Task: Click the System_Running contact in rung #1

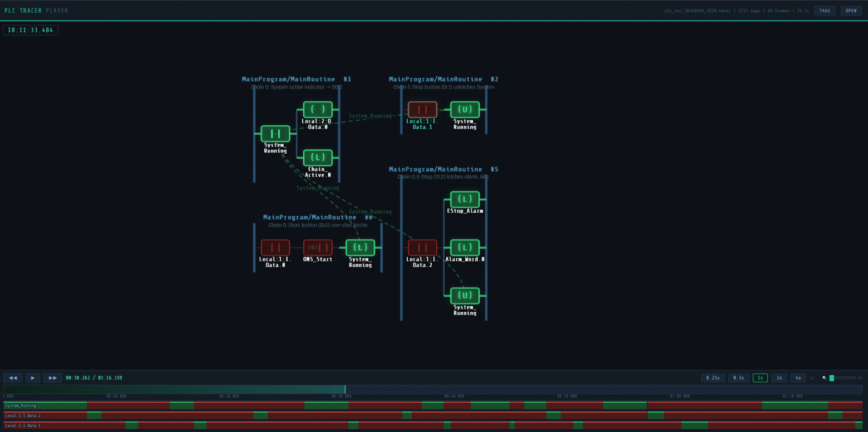Action: [275, 134]
